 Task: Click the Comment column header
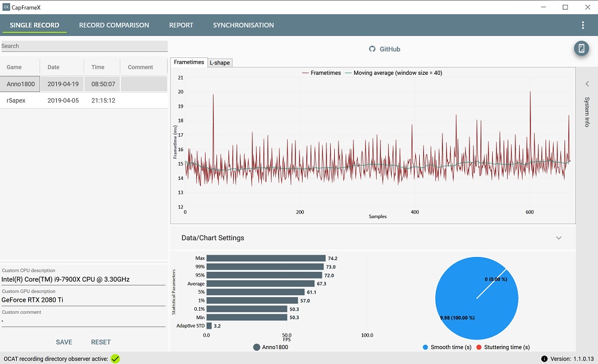(x=141, y=67)
